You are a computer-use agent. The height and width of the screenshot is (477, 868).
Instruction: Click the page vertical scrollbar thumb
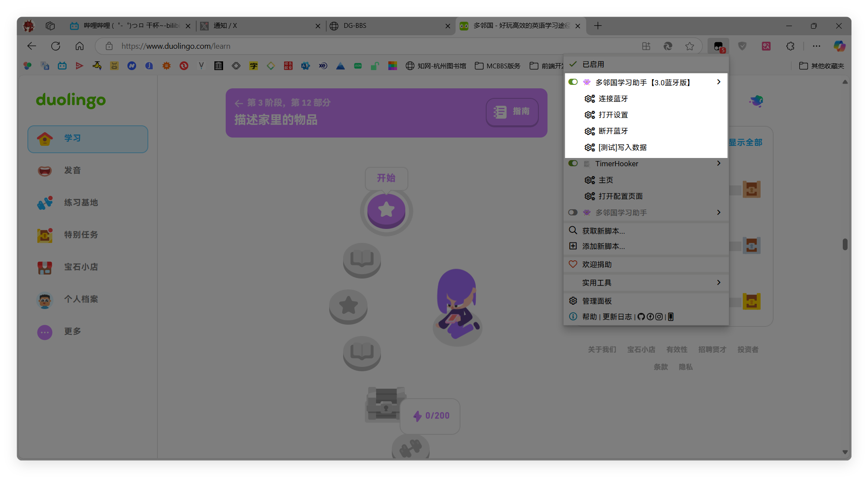(845, 244)
